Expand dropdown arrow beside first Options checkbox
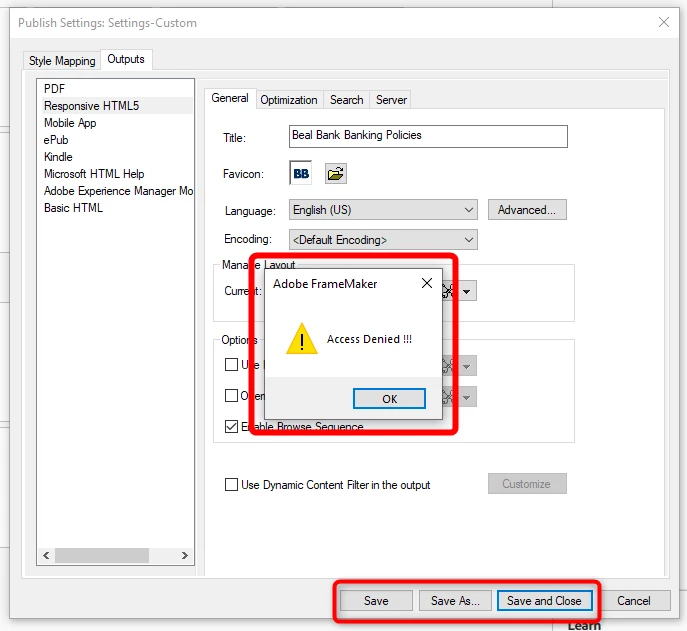 coord(467,366)
